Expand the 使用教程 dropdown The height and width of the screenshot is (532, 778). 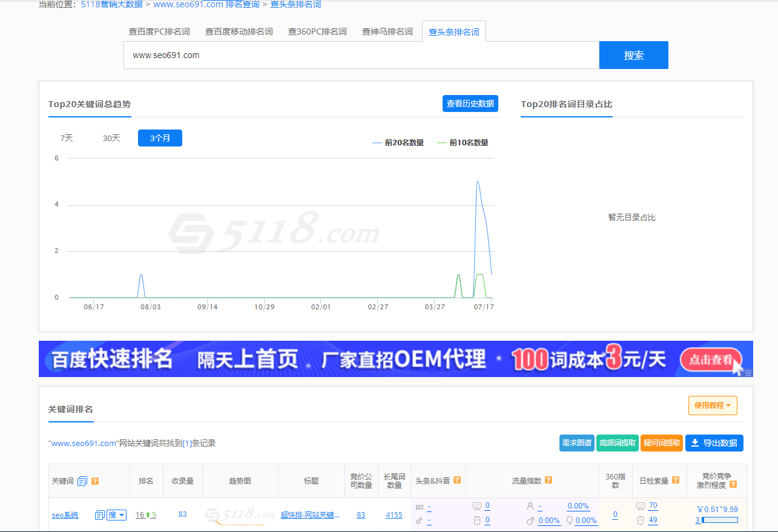coord(713,405)
